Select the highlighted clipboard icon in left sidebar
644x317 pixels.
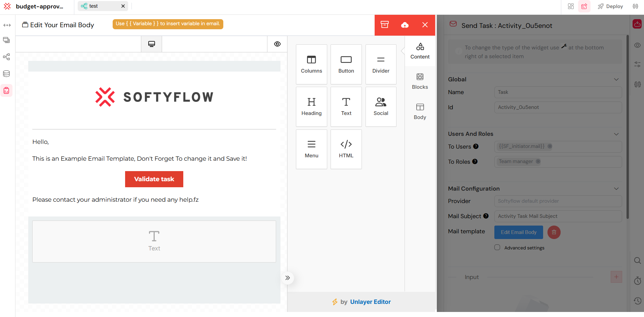pyautogui.click(x=6, y=90)
